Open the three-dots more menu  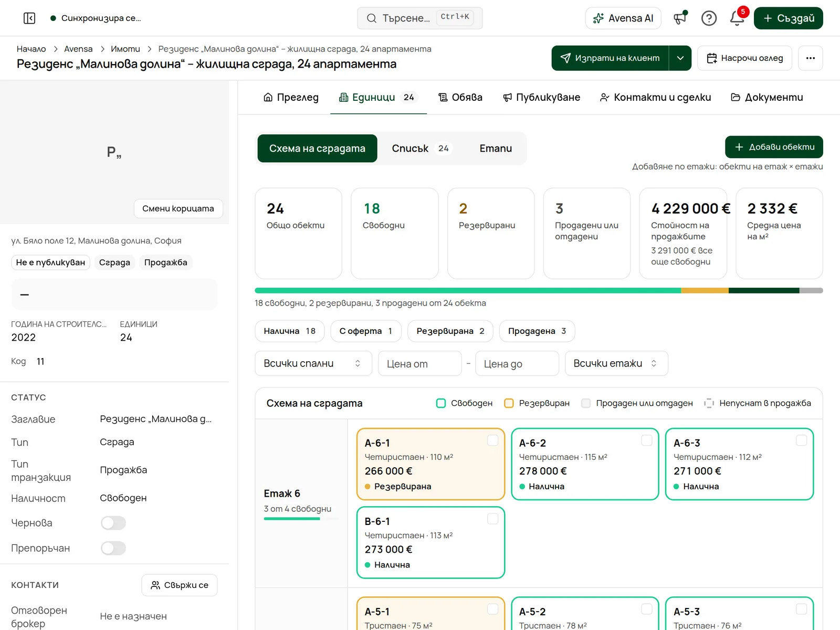click(811, 58)
